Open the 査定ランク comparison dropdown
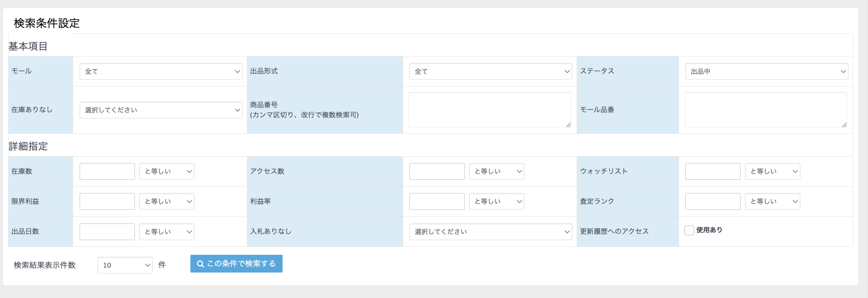The width and height of the screenshot is (868, 298). (772, 202)
